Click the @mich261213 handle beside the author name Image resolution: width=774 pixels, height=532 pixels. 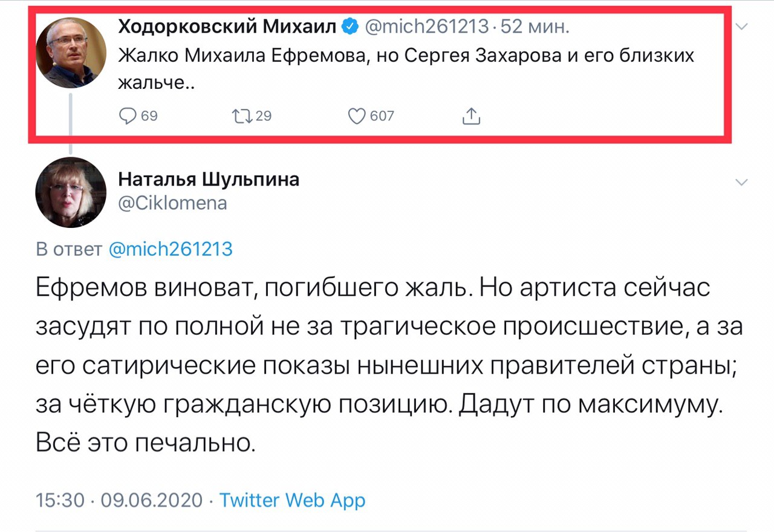tap(425, 27)
